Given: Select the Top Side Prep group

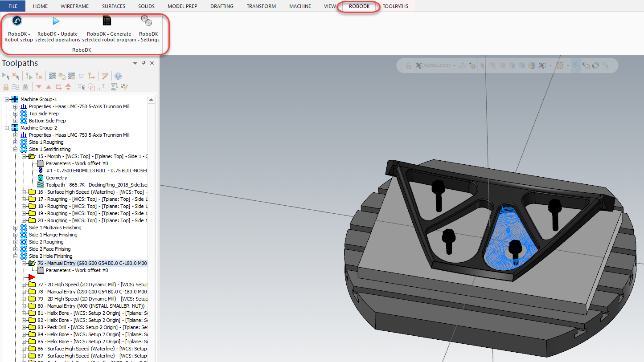Looking at the screenshot, I should [x=44, y=114].
